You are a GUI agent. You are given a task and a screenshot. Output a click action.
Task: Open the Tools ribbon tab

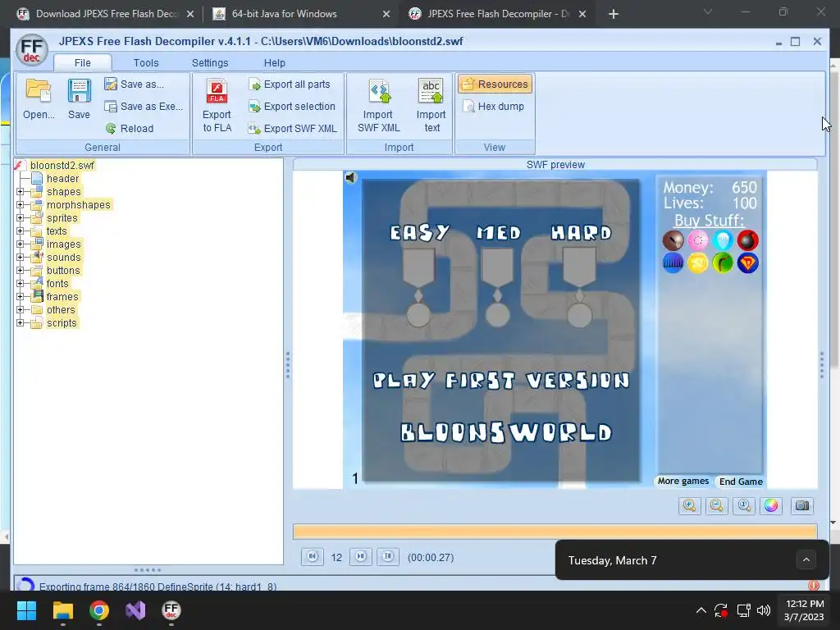146,62
